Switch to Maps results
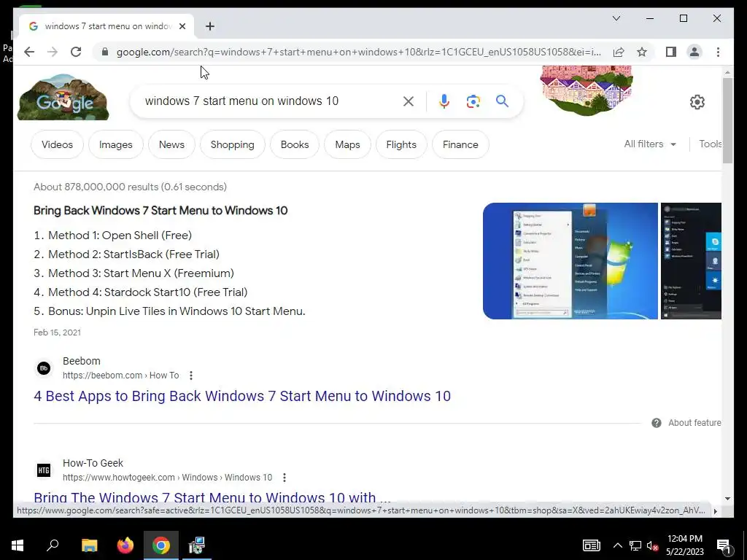The width and height of the screenshot is (747, 560). click(x=347, y=144)
